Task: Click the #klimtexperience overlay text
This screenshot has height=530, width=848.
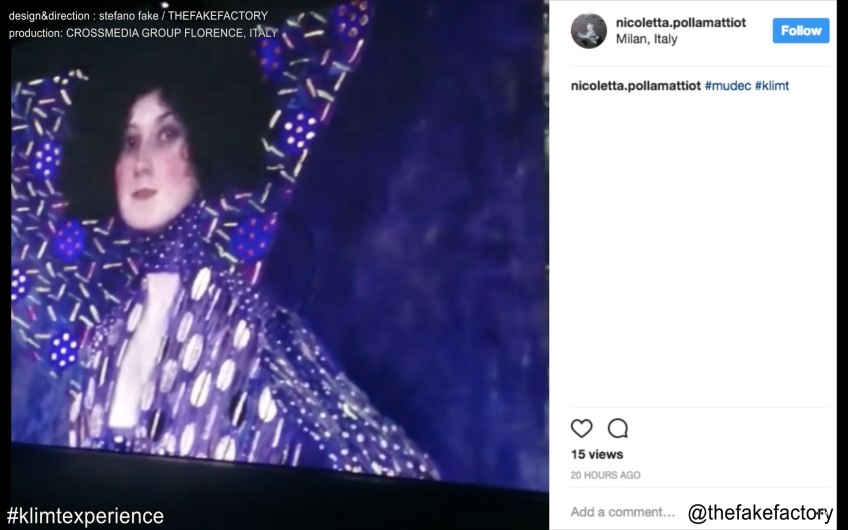Action: pos(85,516)
